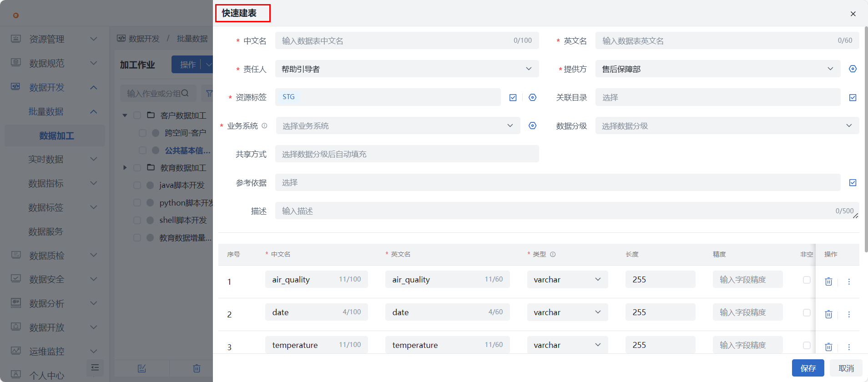Check the shell脚本开发 checkbox
The image size is (868, 382).
point(137,220)
